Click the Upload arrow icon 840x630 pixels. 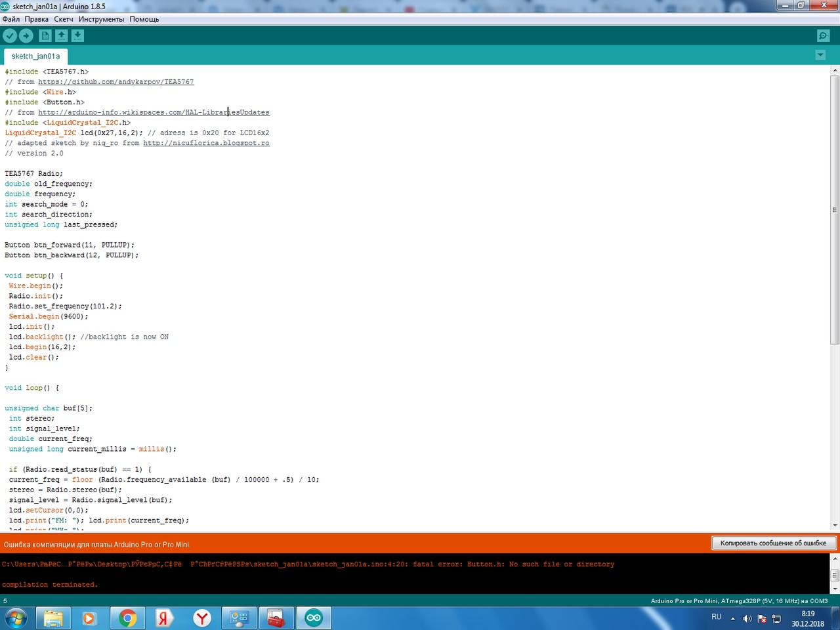click(26, 35)
